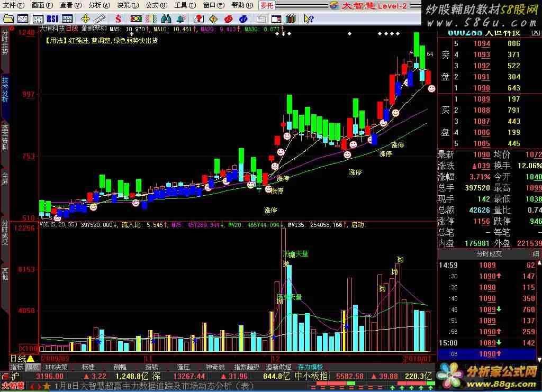This screenshot has width=542, height=392.
Task: Click the alarm bell alert icon
Action: 181,19
